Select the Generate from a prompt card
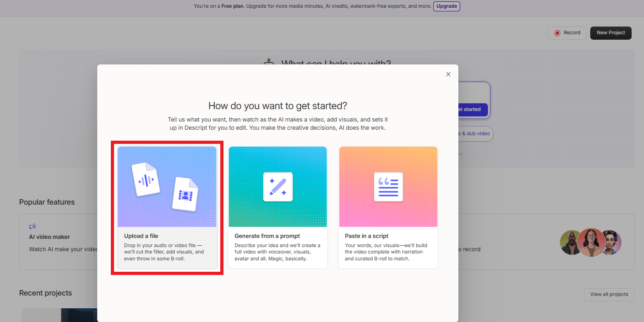Image resolution: width=644 pixels, height=322 pixels. pos(278,207)
